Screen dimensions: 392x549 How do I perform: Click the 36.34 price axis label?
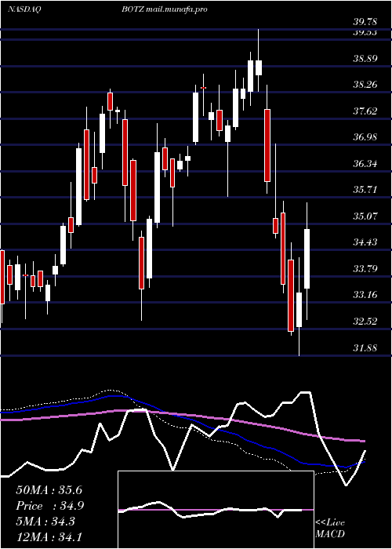[365, 163]
